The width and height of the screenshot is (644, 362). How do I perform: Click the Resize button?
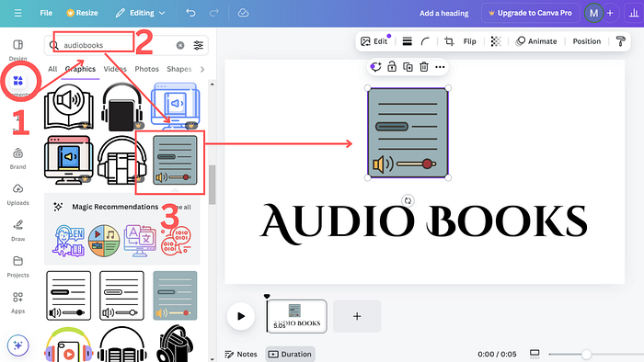click(82, 13)
